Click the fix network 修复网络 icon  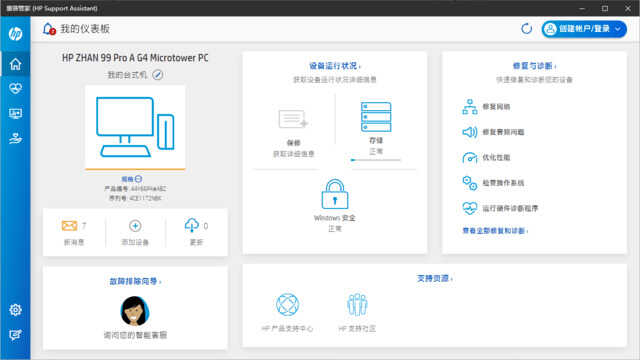[x=470, y=107]
